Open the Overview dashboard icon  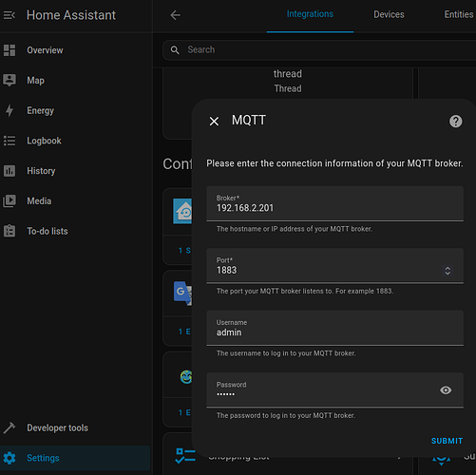10,50
